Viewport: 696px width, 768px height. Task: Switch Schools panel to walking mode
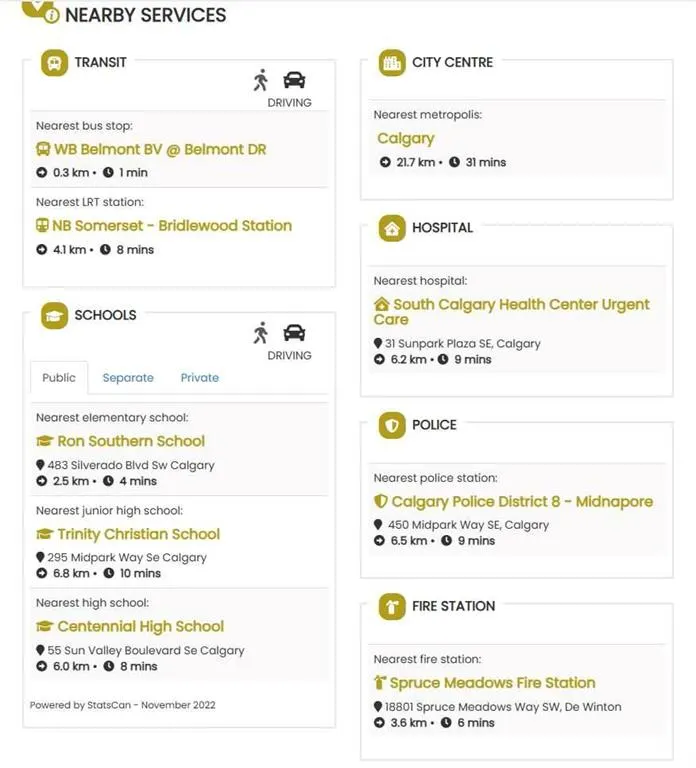pos(261,333)
